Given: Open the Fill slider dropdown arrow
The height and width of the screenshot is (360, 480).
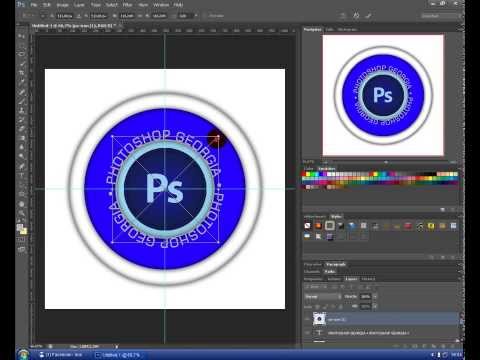Looking at the screenshot, I should pos(375,306).
